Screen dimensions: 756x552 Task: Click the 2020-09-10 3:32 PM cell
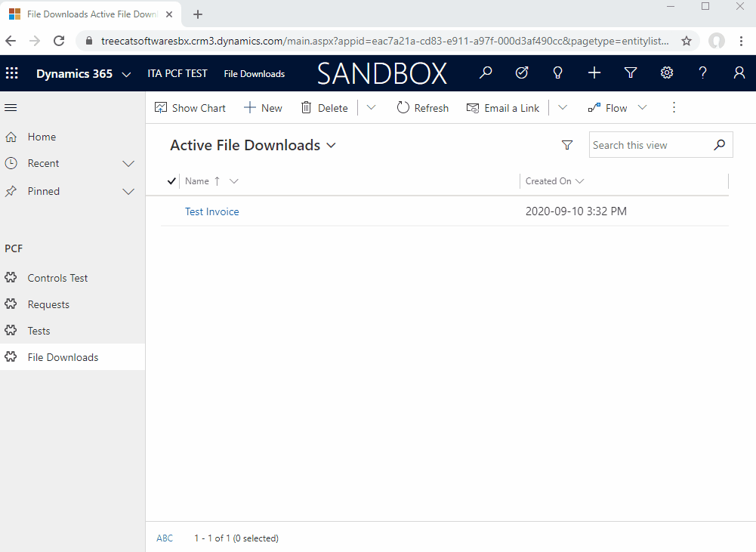pos(576,211)
